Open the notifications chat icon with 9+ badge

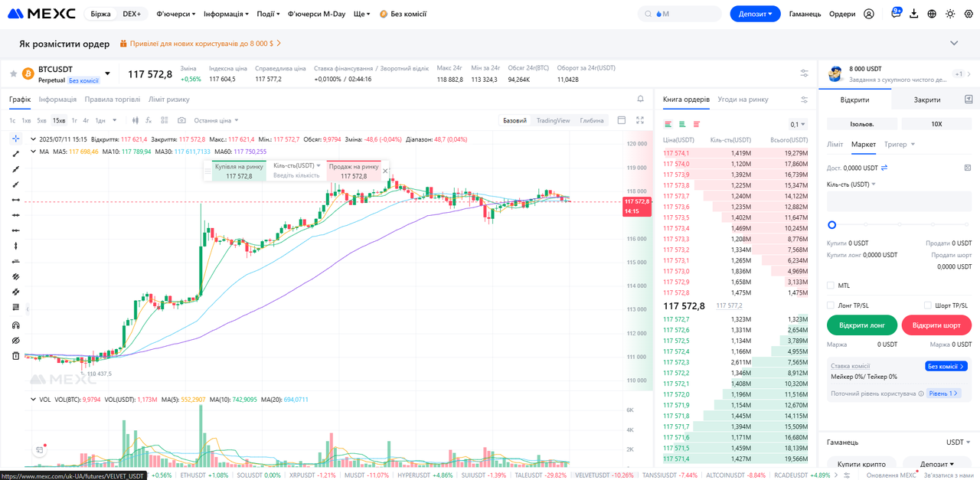click(x=897, y=14)
